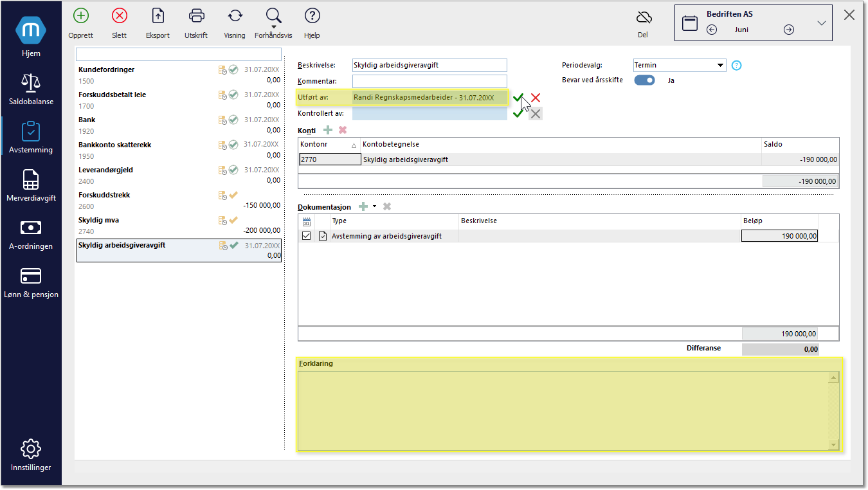Add documentation with Dokumentasjon plus icon
The height and width of the screenshot is (490, 868).
point(363,206)
